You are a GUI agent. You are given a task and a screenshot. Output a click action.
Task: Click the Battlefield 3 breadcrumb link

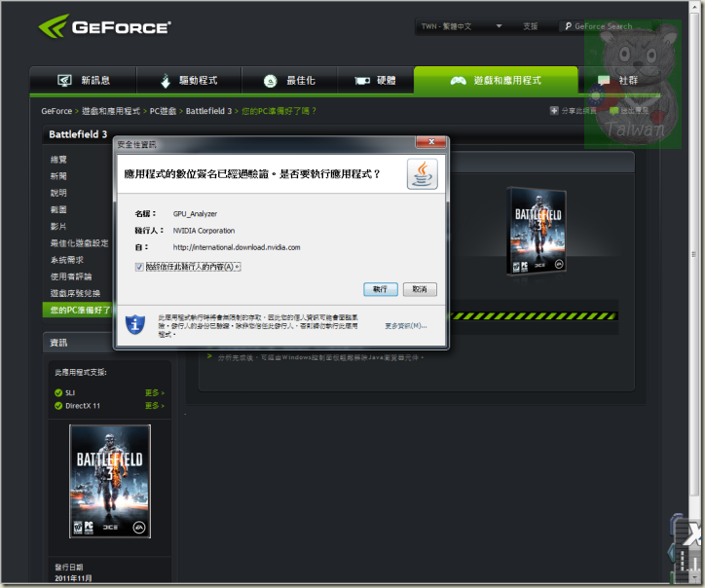click(208, 111)
